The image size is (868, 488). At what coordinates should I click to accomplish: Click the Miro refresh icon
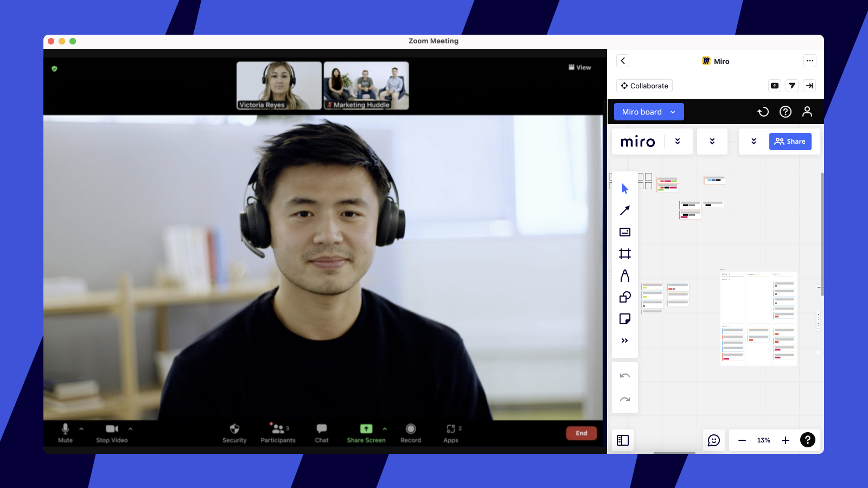pos(763,112)
